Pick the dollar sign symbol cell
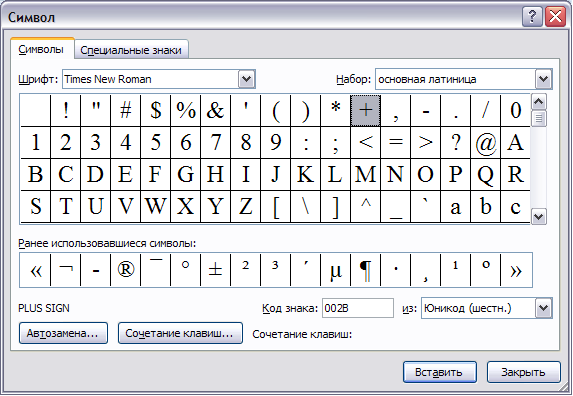Screen dimensions: 573x396 point(156,110)
